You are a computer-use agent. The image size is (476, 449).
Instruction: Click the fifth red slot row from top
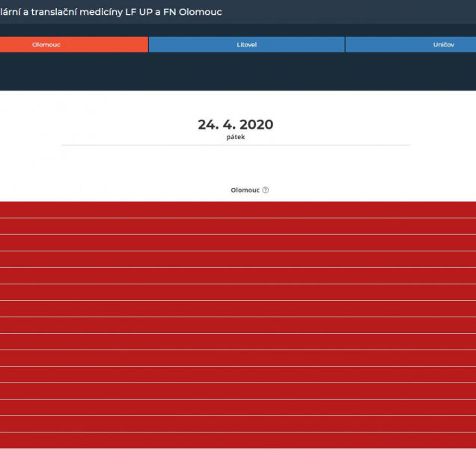click(238, 275)
